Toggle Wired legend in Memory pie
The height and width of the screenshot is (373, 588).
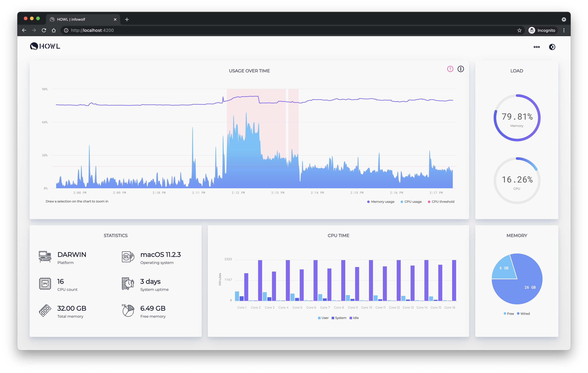(523, 314)
